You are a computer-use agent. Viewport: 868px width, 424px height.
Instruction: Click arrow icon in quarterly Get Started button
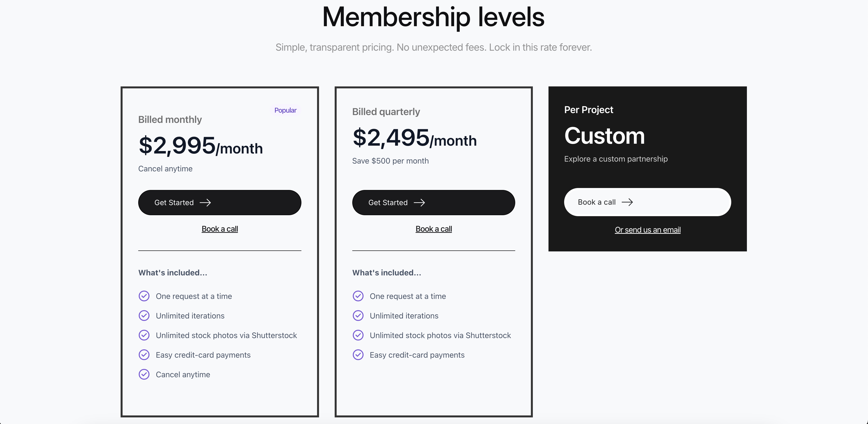click(x=419, y=202)
